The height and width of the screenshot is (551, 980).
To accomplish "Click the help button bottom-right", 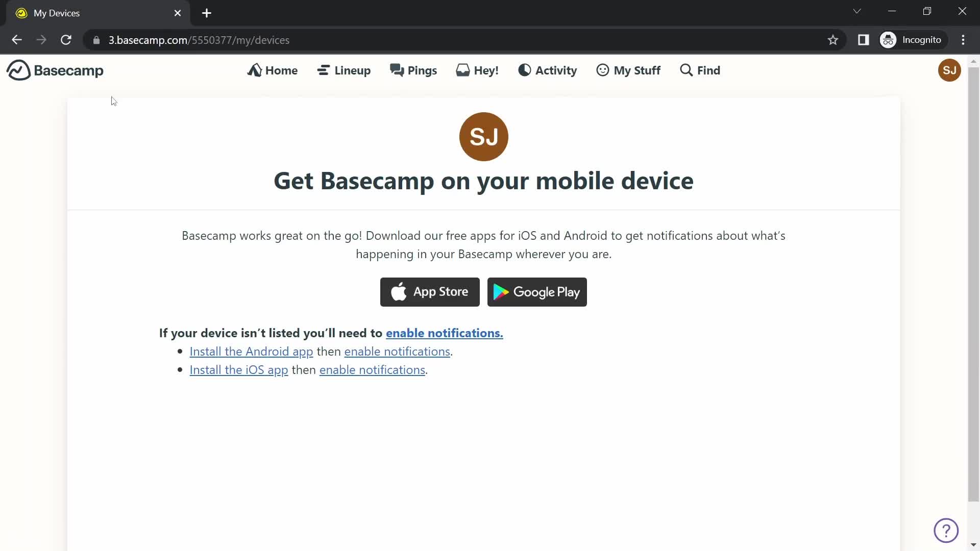I will (946, 531).
